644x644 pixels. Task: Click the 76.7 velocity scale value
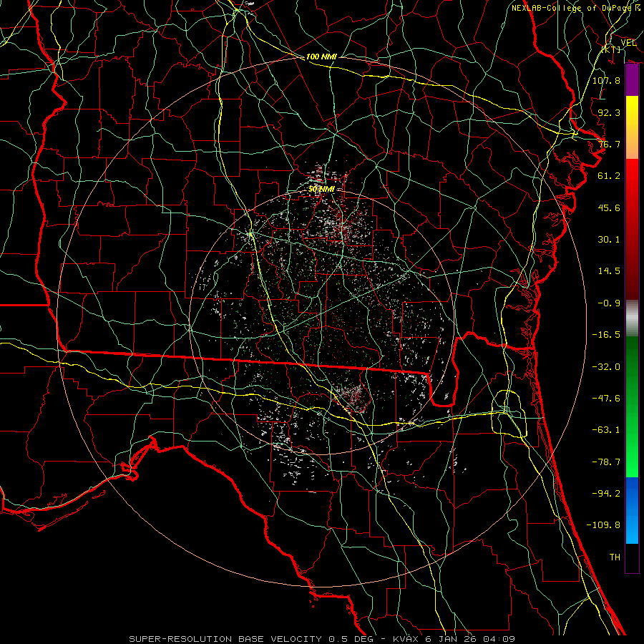(x=609, y=144)
